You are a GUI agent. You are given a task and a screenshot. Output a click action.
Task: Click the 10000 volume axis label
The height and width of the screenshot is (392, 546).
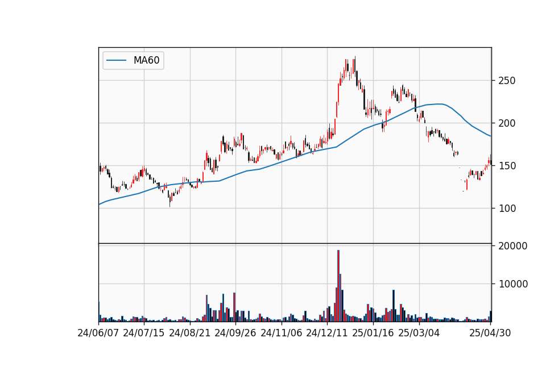513,284
